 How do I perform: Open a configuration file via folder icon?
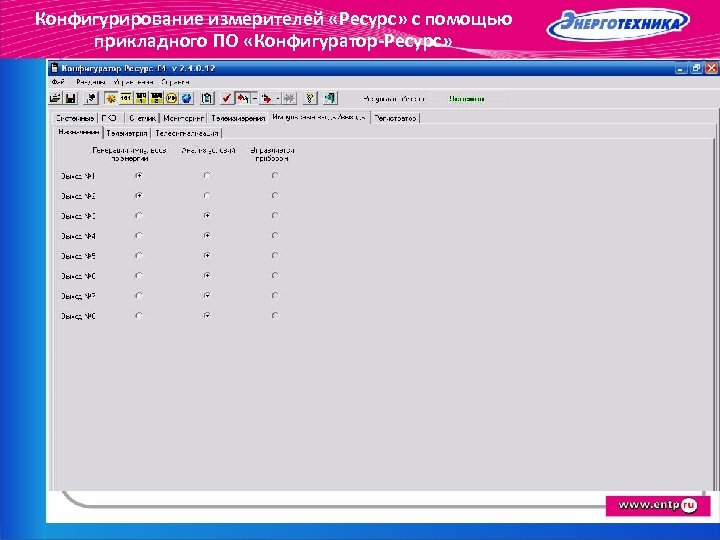click(x=55, y=98)
